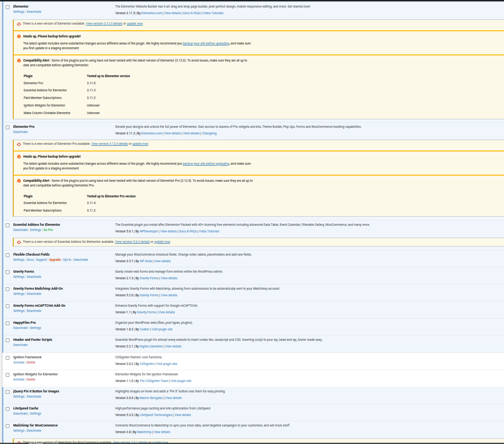Deactivate the Elementor Pro plugin
Viewport: 504px width, 444px height.
(x=20, y=132)
